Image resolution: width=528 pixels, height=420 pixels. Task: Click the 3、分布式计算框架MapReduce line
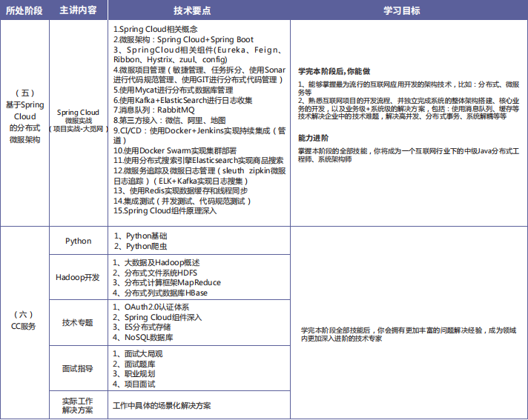[167, 282]
